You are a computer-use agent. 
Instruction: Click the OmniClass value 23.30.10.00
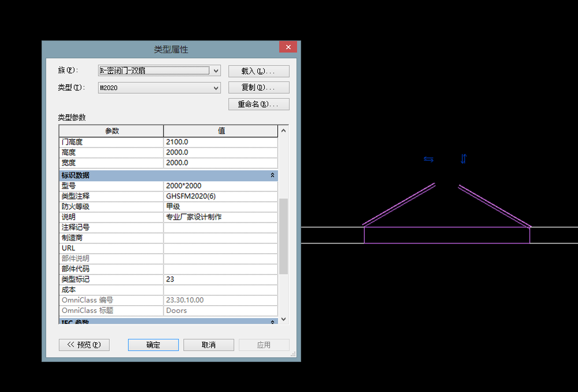point(220,300)
